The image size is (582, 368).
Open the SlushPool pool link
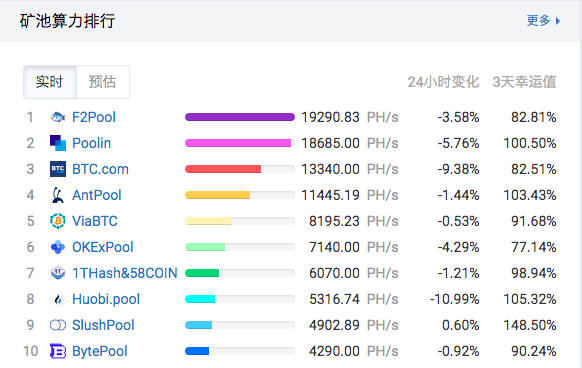point(103,325)
